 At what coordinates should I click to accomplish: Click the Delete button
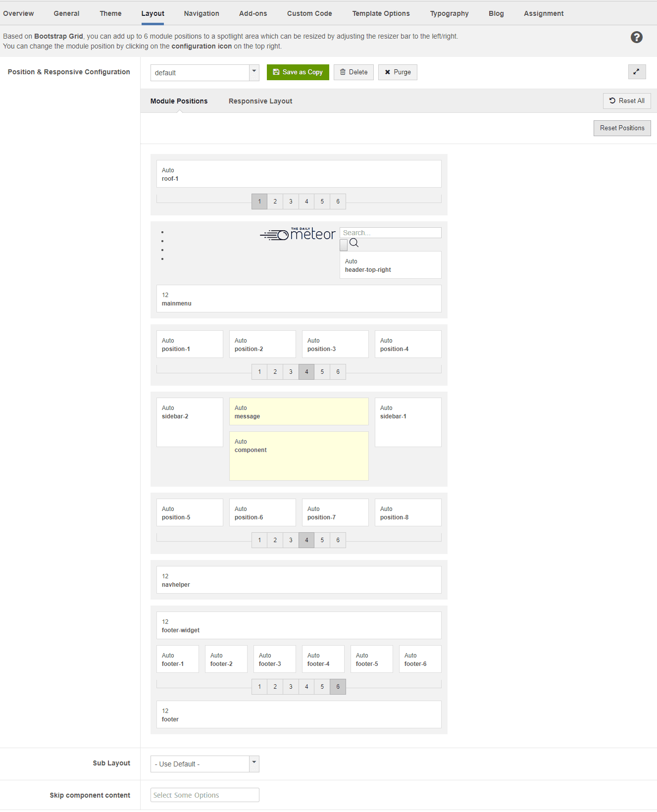click(354, 72)
